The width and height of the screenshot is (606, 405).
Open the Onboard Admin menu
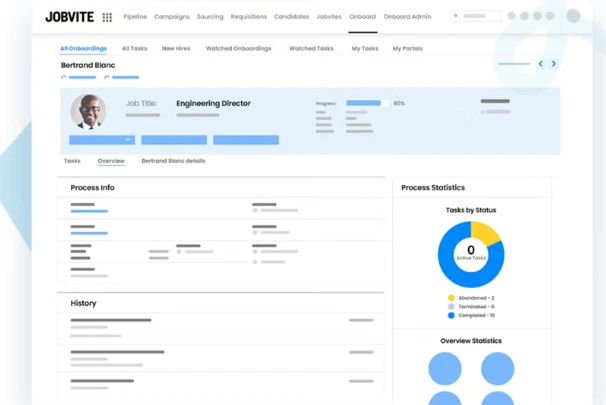(407, 17)
